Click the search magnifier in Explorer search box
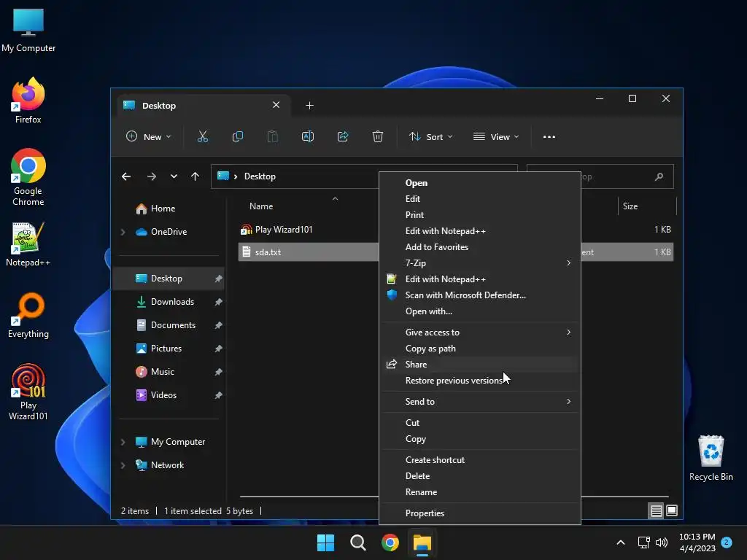The height and width of the screenshot is (560, 747). [x=659, y=176]
